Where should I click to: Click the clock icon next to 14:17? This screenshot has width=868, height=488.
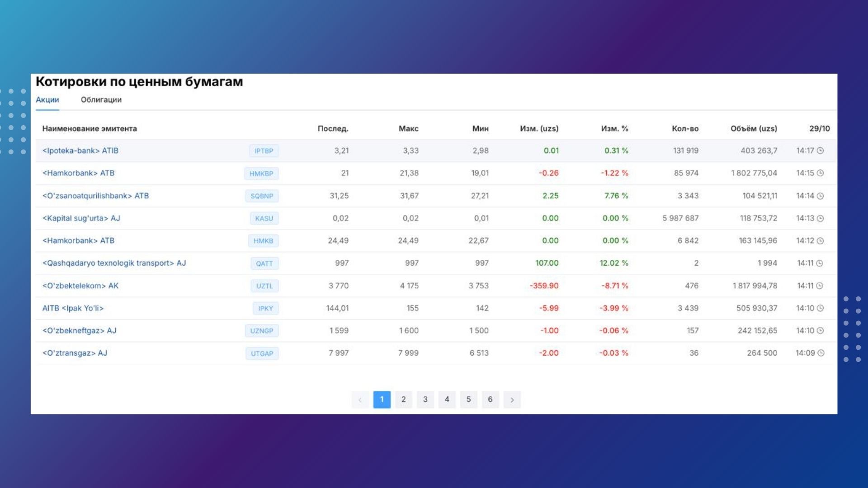pos(820,150)
